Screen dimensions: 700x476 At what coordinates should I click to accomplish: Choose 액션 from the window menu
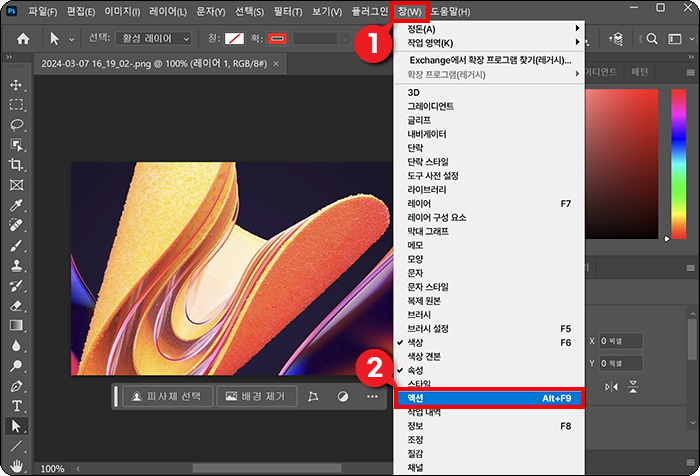click(489, 398)
